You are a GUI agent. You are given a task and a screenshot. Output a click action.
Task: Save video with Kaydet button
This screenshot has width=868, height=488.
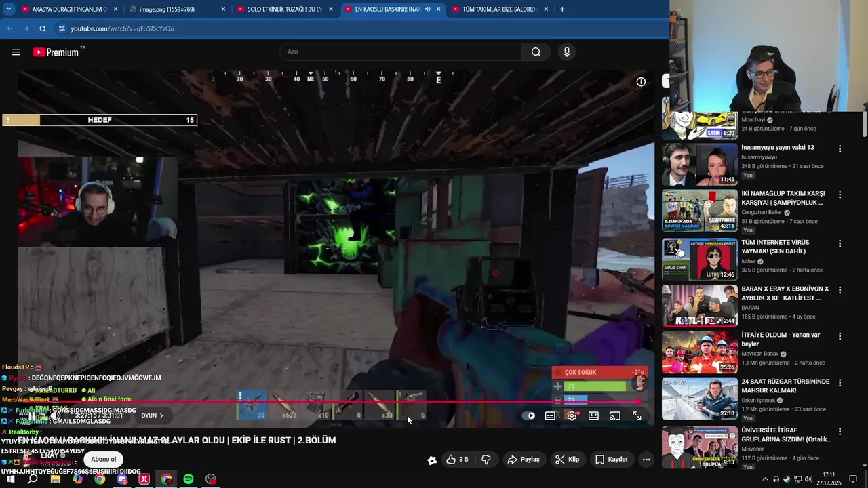[611, 460]
